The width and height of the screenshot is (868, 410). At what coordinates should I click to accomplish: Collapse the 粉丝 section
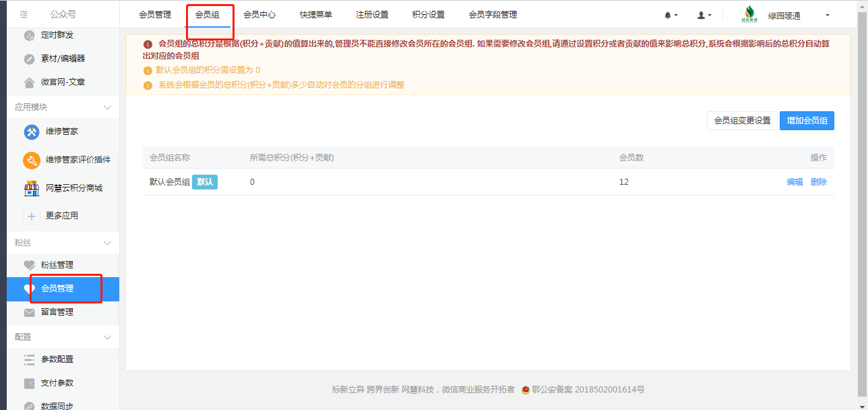tap(107, 242)
